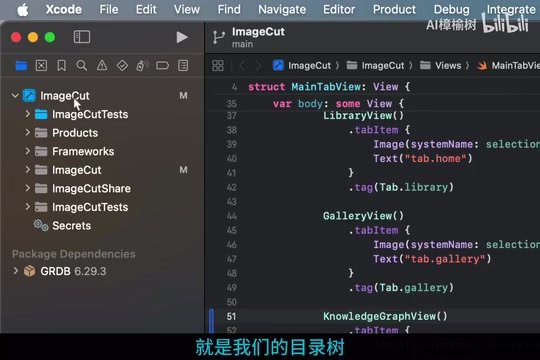Go forward with the editor forward arrow

click(x=258, y=65)
